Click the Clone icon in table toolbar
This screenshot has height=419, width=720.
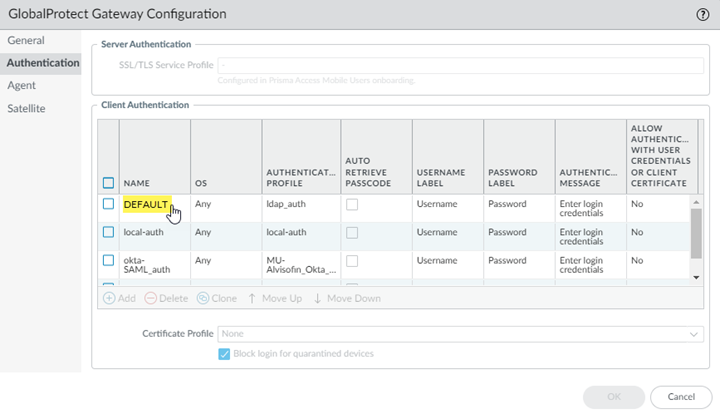[x=203, y=298]
